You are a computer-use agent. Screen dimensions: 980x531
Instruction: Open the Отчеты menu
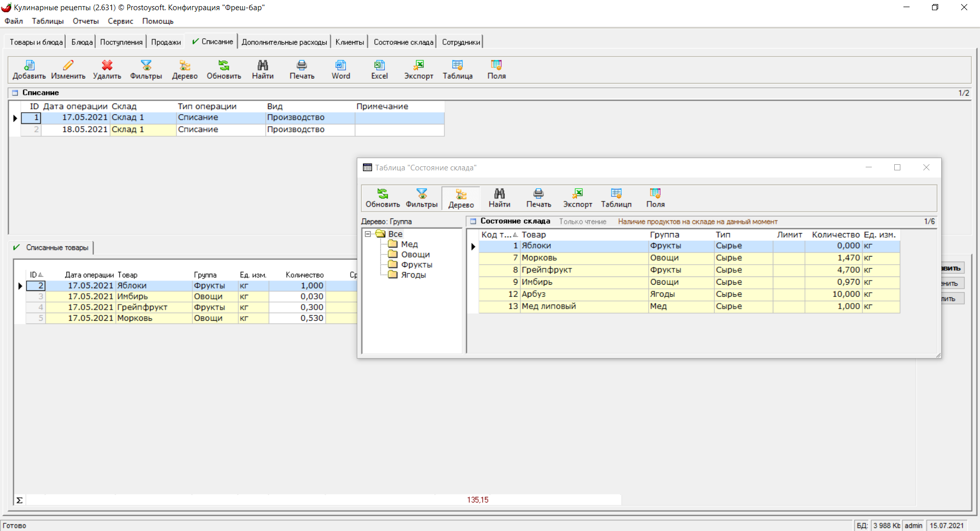point(85,21)
